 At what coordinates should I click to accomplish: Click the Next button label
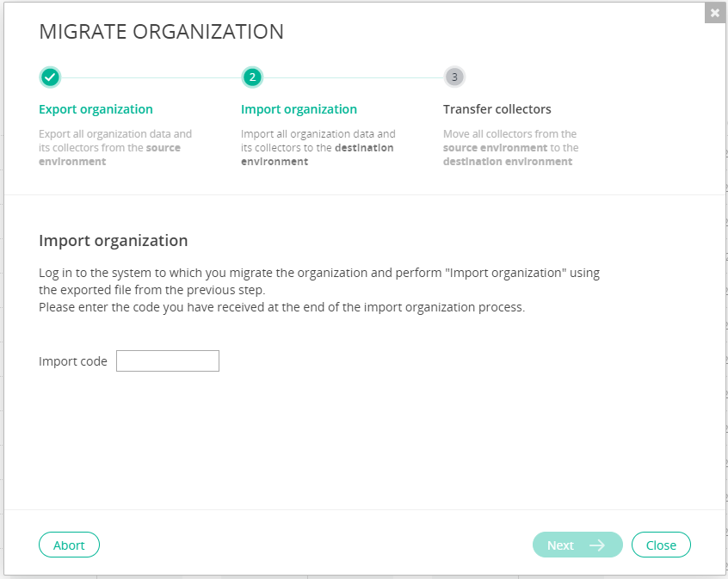pos(560,545)
